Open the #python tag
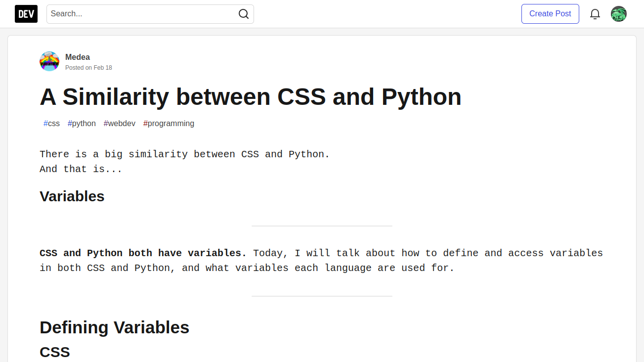Image resolution: width=644 pixels, height=362 pixels. point(81,123)
